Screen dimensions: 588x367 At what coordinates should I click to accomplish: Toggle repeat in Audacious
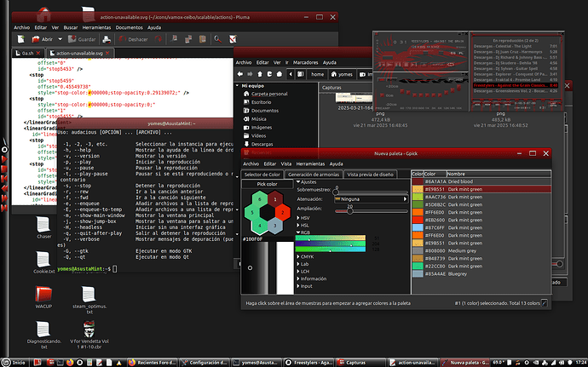pyautogui.click(x=451, y=65)
